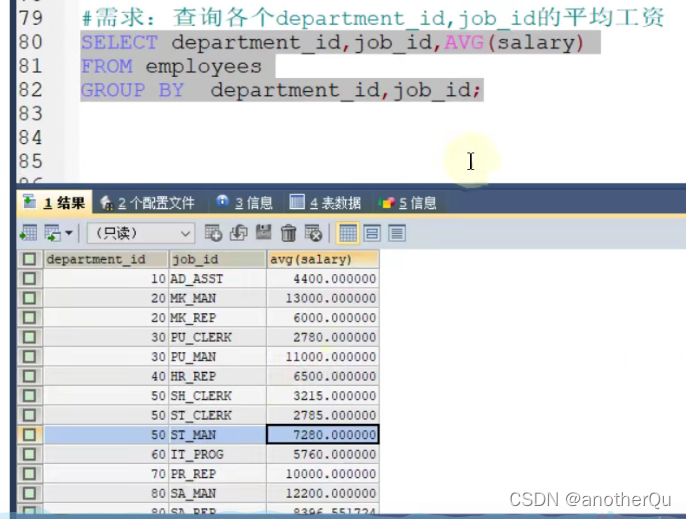Click the export result set icon
The height and width of the screenshot is (519, 686).
pyautogui.click(x=29, y=233)
